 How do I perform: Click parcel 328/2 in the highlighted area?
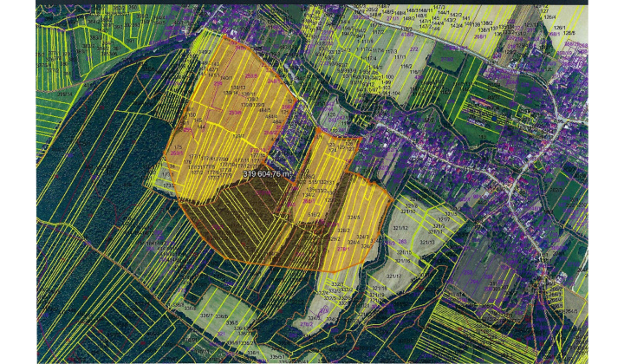click(x=342, y=230)
